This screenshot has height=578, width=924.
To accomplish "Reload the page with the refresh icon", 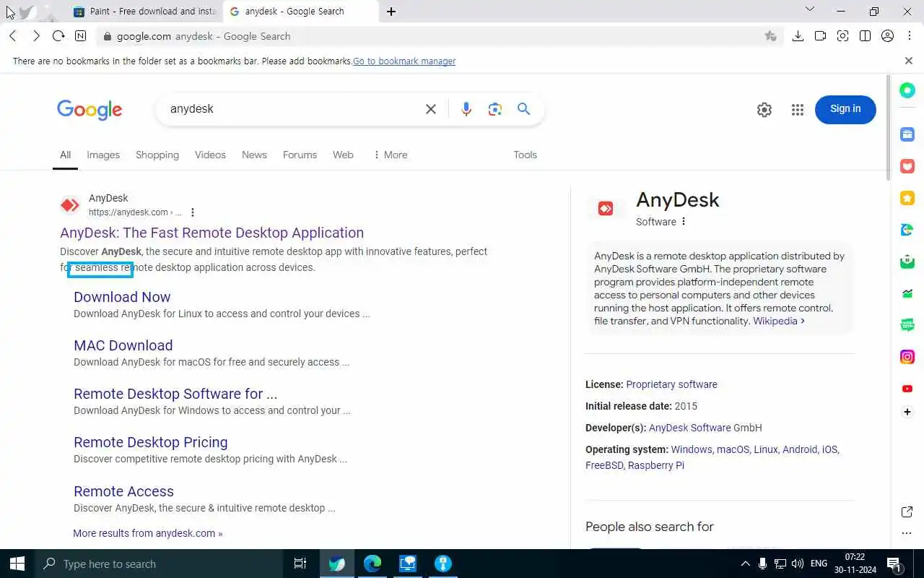I will (x=58, y=36).
